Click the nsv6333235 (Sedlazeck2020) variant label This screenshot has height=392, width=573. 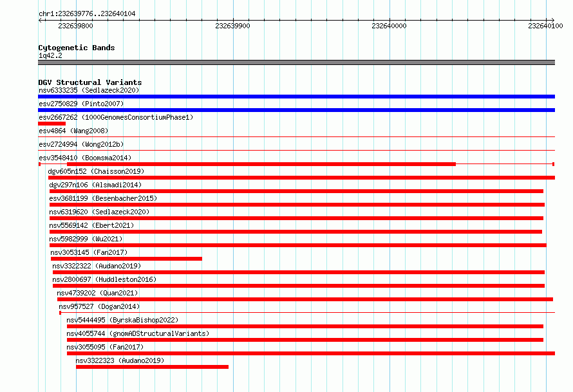click(x=89, y=90)
